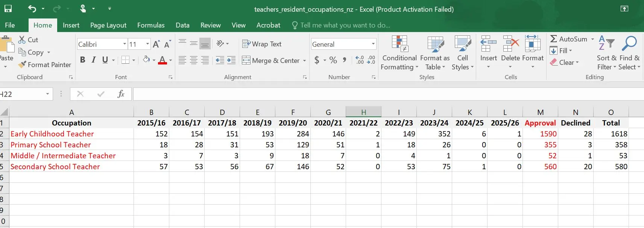Click Percent Style number format icon
The width and height of the screenshot is (644, 228).
(x=333, y=60)
